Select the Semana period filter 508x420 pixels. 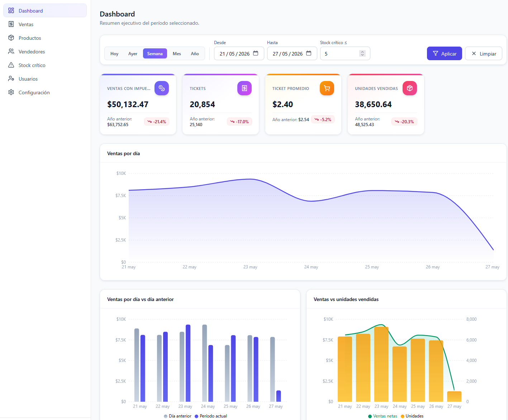point(155,54)
